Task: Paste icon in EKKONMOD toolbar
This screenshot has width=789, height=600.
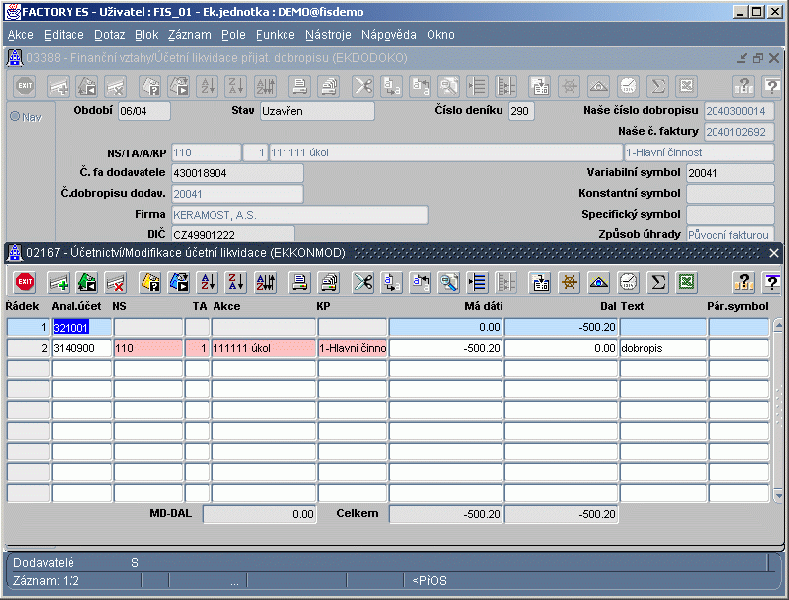Action: click(x=421, y=282)
